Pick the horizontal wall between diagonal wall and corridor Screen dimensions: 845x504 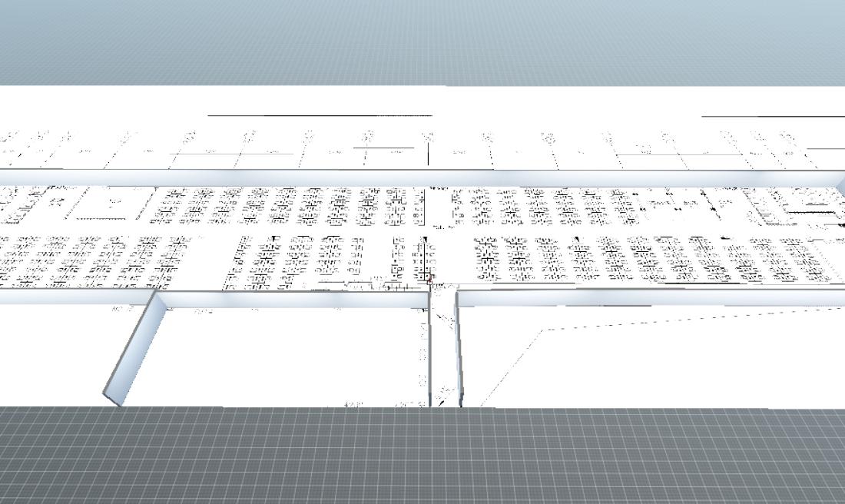[292, 299]
